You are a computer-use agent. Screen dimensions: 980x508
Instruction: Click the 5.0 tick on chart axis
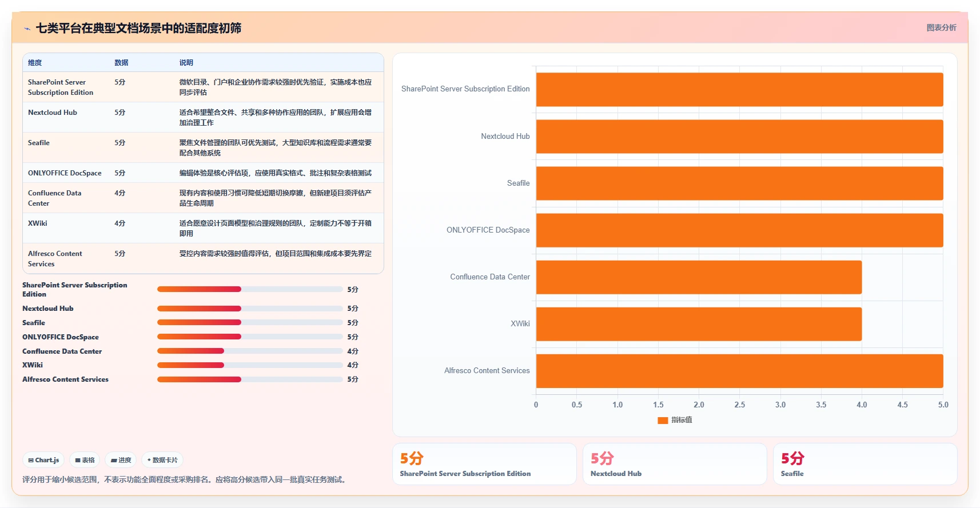(943, 405)
